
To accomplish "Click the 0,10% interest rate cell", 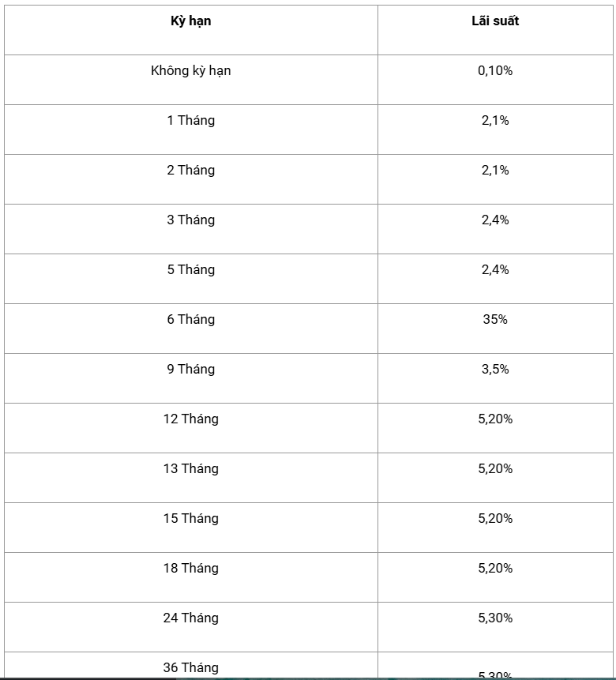I will [x=495, y=71].
